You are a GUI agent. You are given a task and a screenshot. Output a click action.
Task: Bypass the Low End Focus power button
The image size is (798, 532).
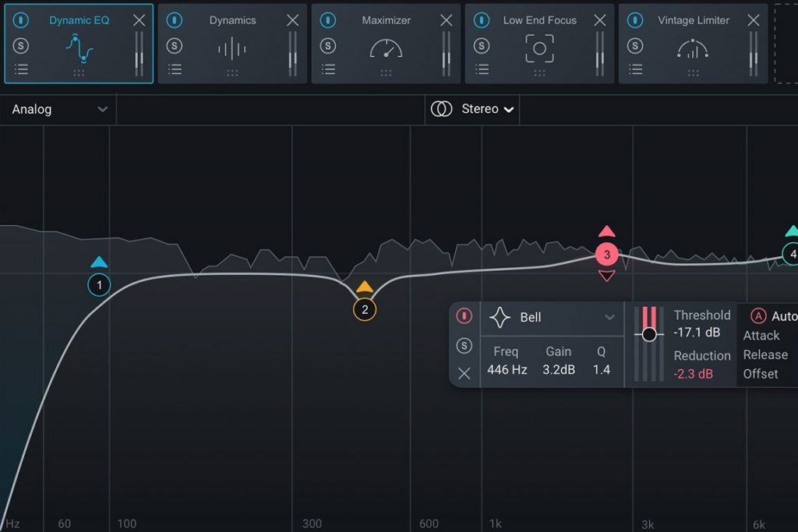click(x=482, y=19)
